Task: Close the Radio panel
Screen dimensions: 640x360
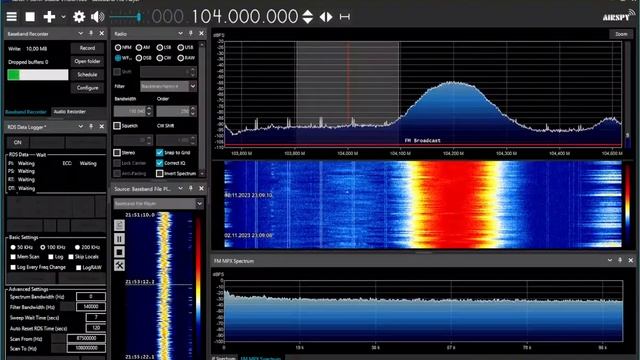Action: click(201, 33)
